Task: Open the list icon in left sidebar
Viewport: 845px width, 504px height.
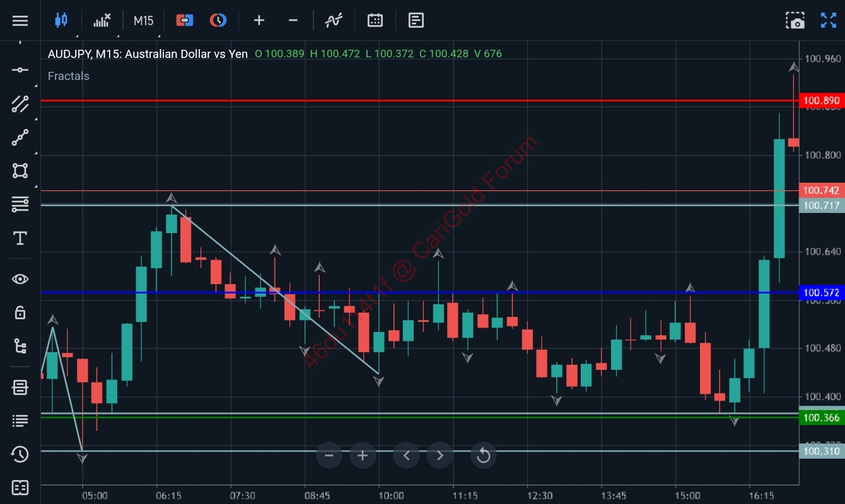Action: pyautogui.click(x=20, y=420)
